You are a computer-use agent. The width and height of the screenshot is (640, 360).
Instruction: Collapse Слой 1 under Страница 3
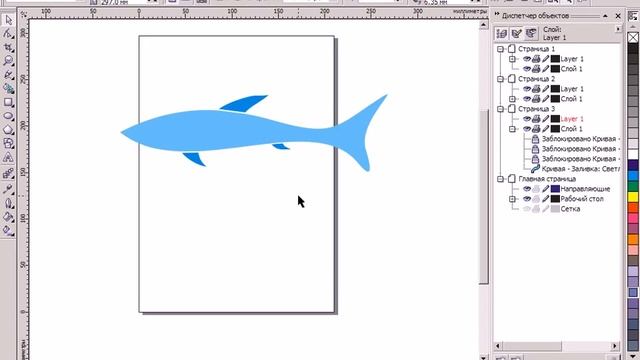click(x=513, y=129)
